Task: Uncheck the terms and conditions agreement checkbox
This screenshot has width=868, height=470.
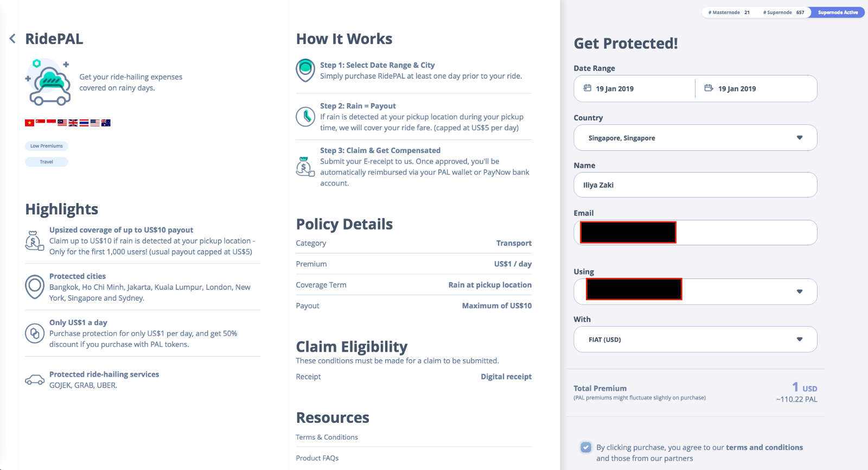Action: click(586, 447)
